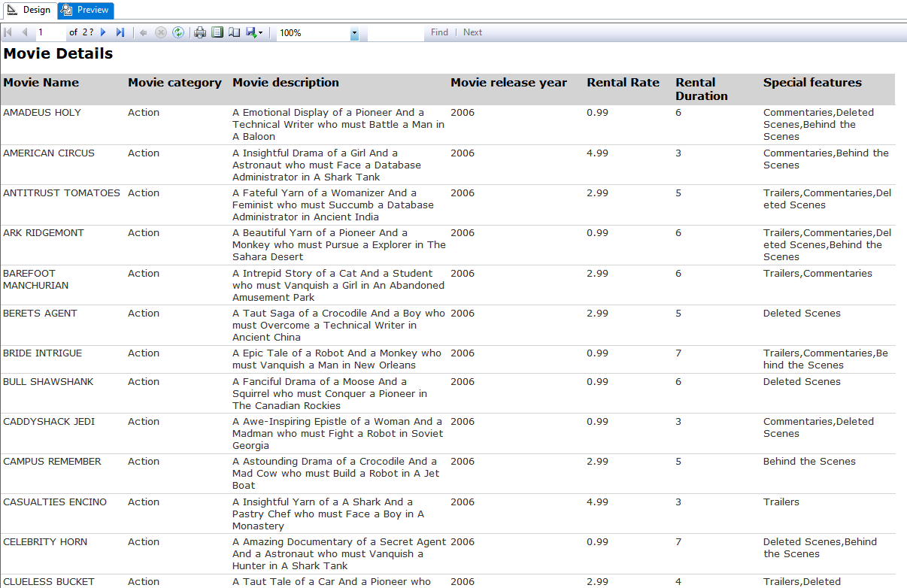This screenshot has width=907, height=588.
Task: Select the Preview tab
Action: pyautogui.click(x=86, y=10)
